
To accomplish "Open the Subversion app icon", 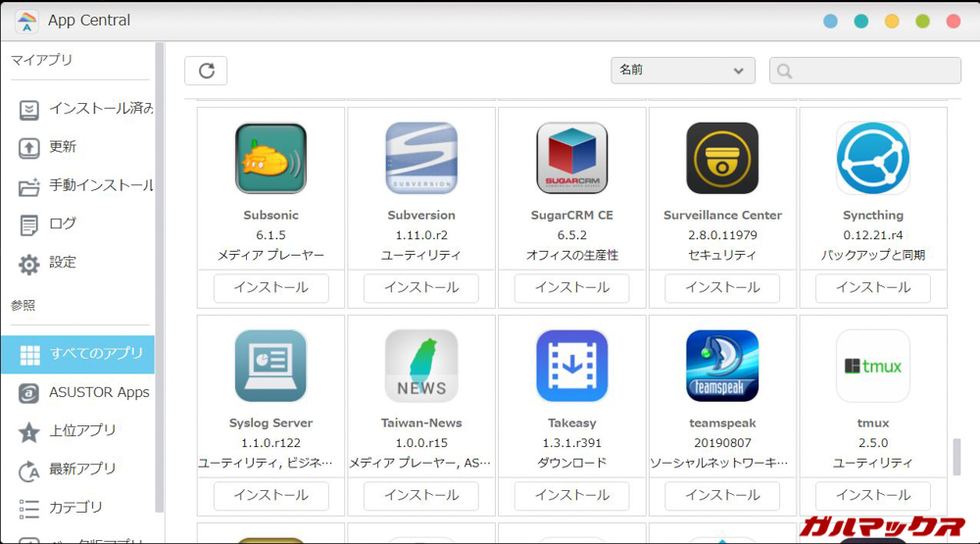I will pos(421,159).
